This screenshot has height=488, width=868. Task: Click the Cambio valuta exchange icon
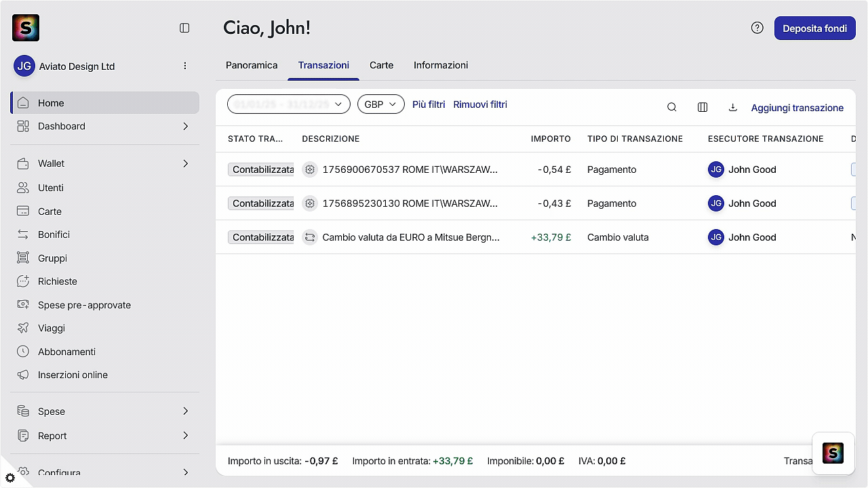coord(310,237)
